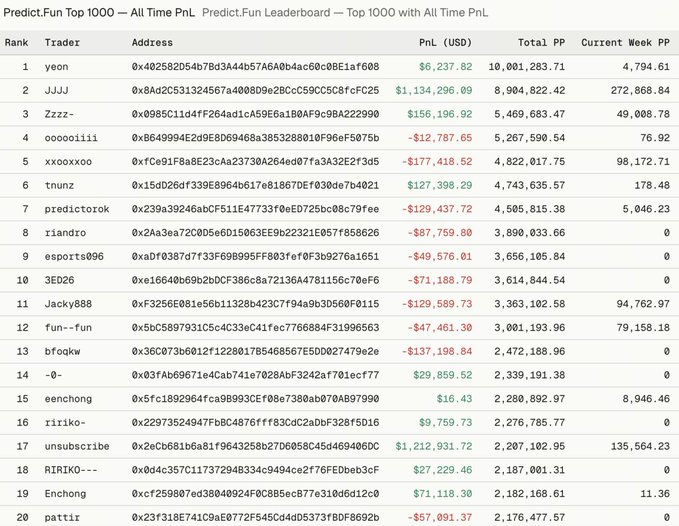Click the Rank column header
The width and height of the screenshot is (679, 526).
click(x=16, y=42)
